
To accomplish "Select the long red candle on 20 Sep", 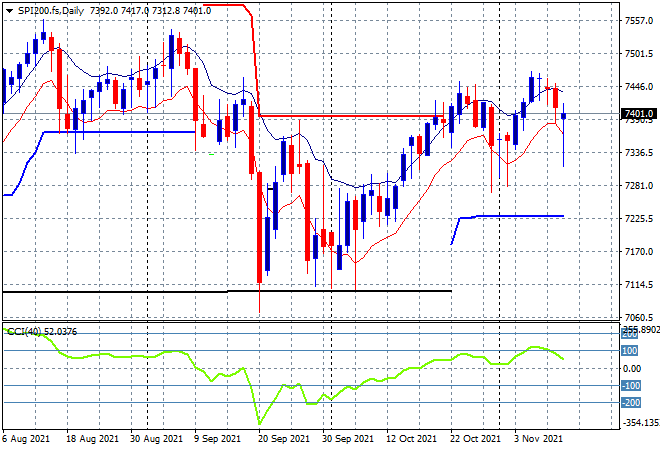I will click(x=259, y=227).
